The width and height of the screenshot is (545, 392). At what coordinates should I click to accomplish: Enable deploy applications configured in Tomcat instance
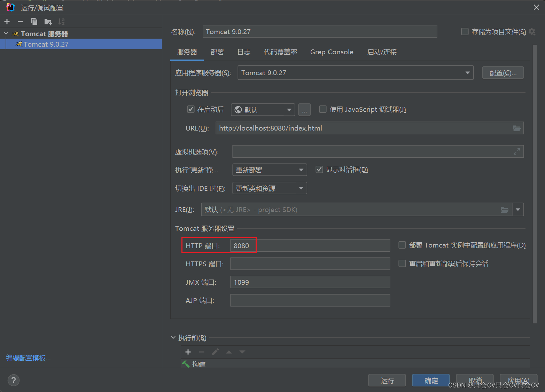tap(402, 245)
